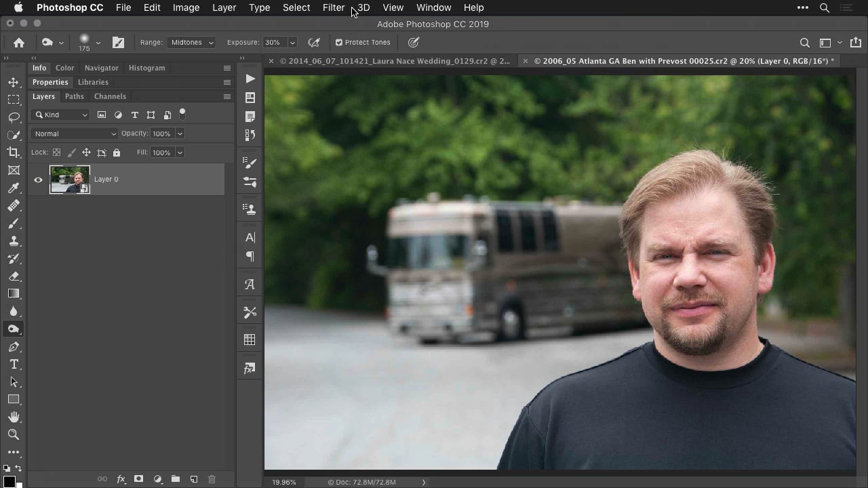Select the Brush tool
The width and height of the screenshot is (868, 488).
[14, 223]
